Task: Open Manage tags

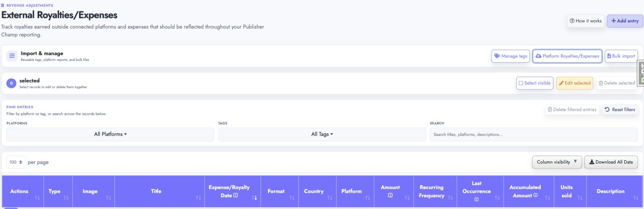Action: (511, 56)
